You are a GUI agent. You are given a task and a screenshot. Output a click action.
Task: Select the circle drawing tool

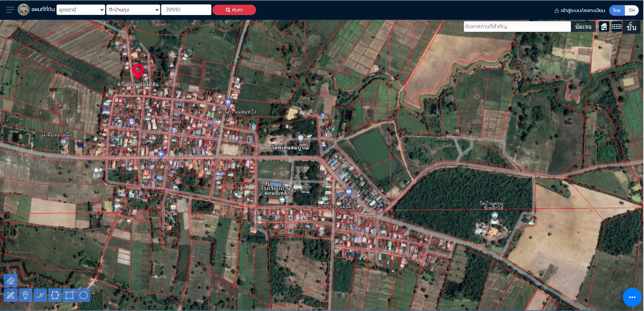tap(84, 295)
